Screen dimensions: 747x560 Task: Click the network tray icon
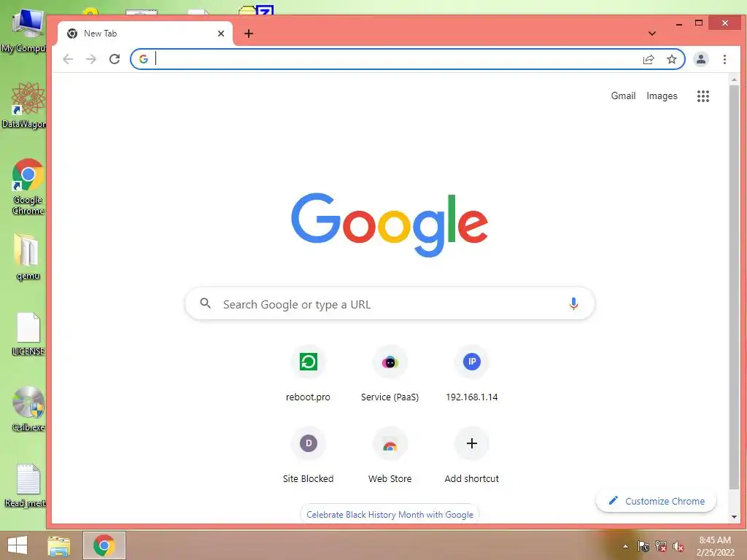[x=661, y=546]
